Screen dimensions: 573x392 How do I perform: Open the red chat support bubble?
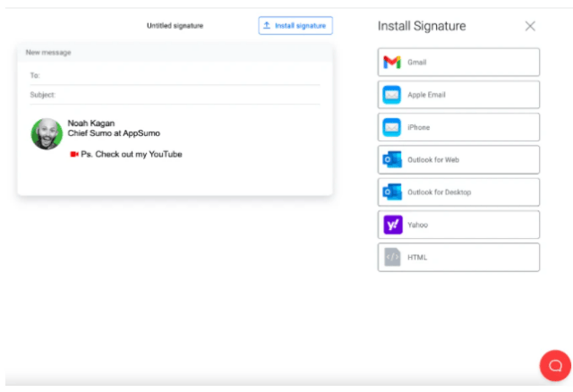coord(555,366)
